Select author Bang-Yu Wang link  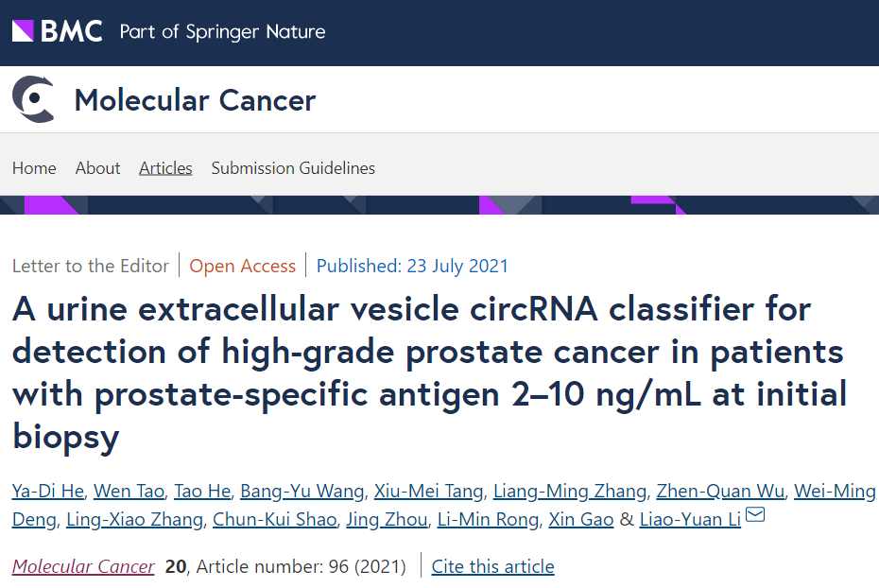coord(302,491)
